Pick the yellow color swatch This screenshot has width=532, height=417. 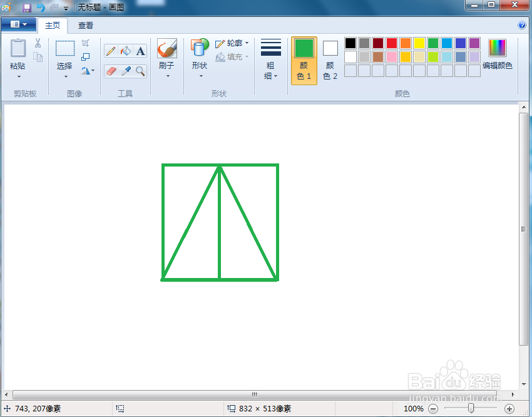click(419, 43)
